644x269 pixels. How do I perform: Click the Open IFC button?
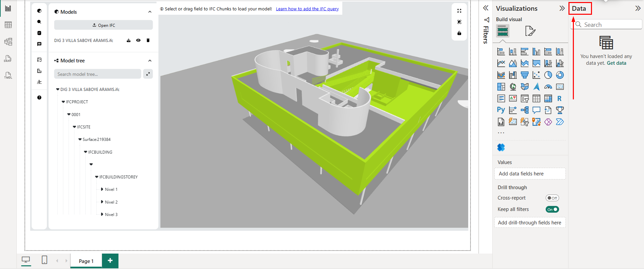(103, 25)
